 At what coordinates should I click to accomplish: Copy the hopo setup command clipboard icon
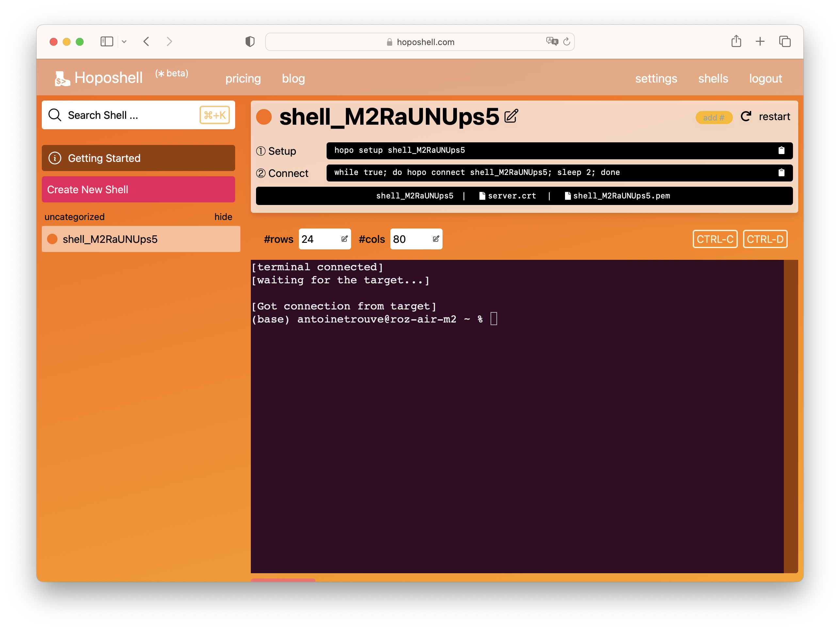(782, 150)
